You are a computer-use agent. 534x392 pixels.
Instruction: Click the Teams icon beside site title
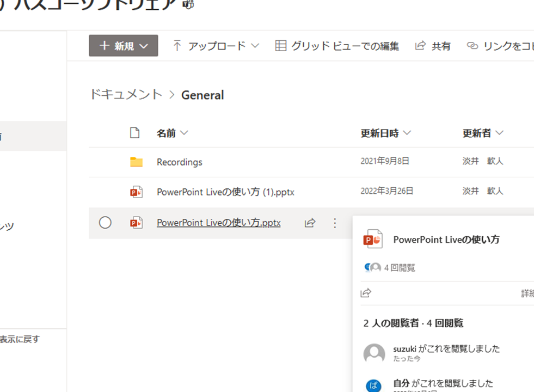point(188,4)
